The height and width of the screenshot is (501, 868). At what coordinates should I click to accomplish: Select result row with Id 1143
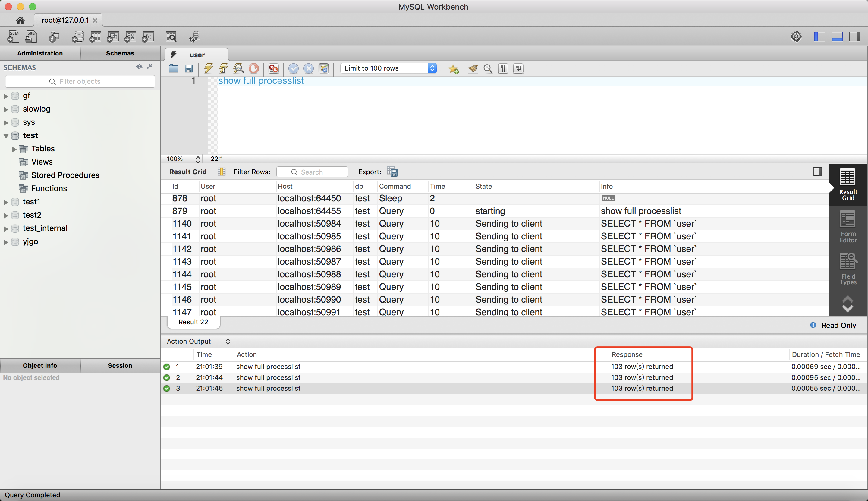pos(495,262)
